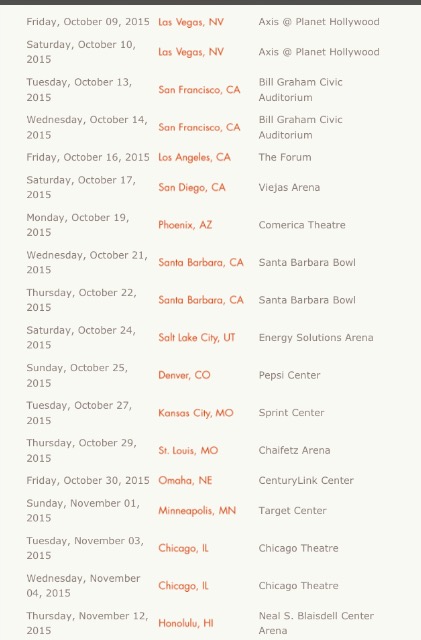This screenshot has width=421, height=640.
Task: Go to the Salt Lake City, UT link
Action: pyautogui.click(x=196, y=338)
